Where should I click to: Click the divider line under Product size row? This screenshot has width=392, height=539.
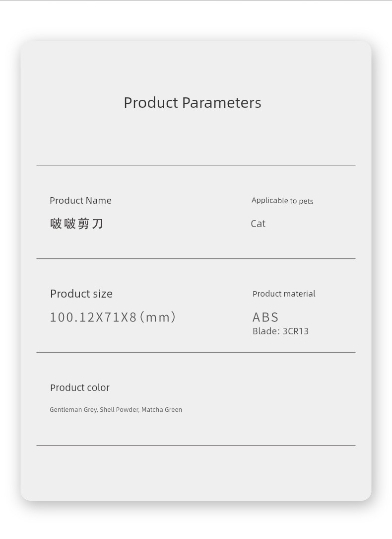196,352
